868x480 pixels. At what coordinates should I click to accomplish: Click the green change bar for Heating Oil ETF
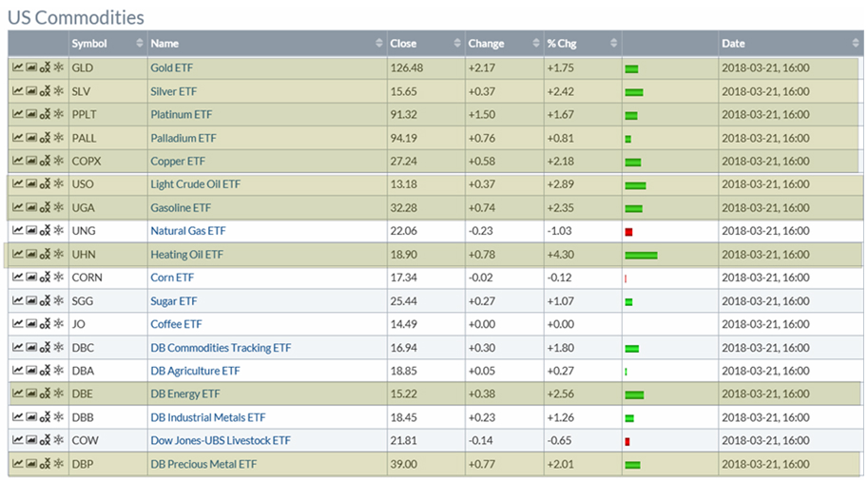point(641,255)
